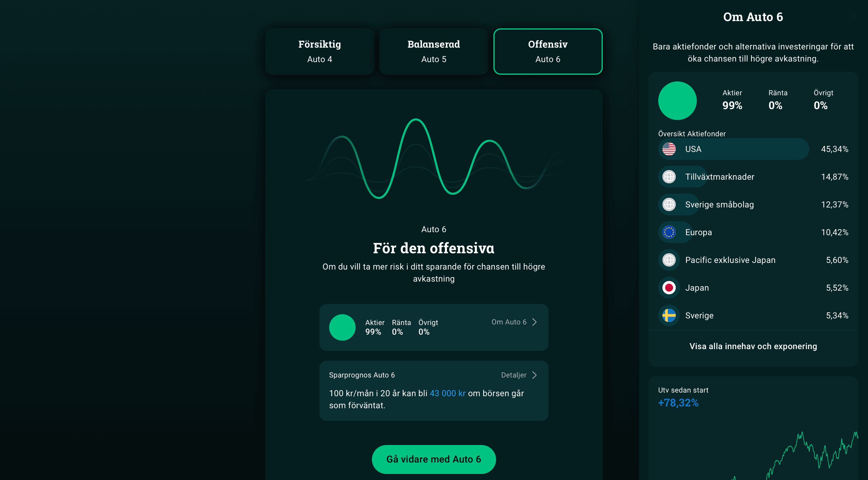
Task: Expand the Om Auto 6 chevron
Action: (534, 322)
